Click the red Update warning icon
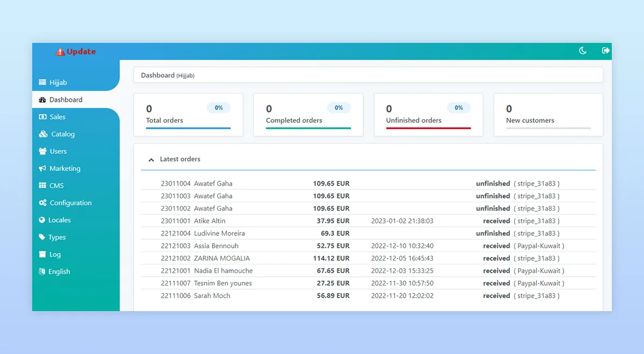The height and width of the screenshot is (354, 644). point(60,52)
